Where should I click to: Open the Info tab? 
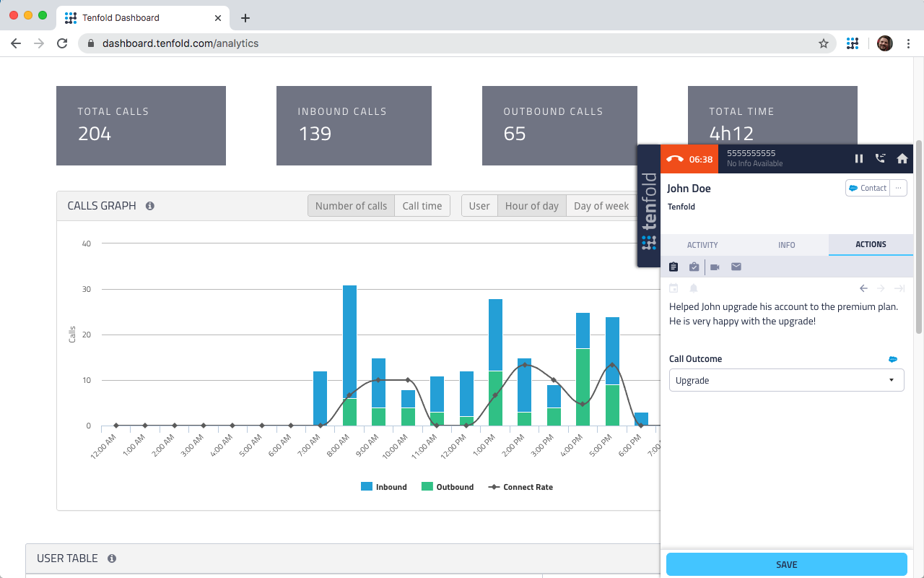pos(786,245)
